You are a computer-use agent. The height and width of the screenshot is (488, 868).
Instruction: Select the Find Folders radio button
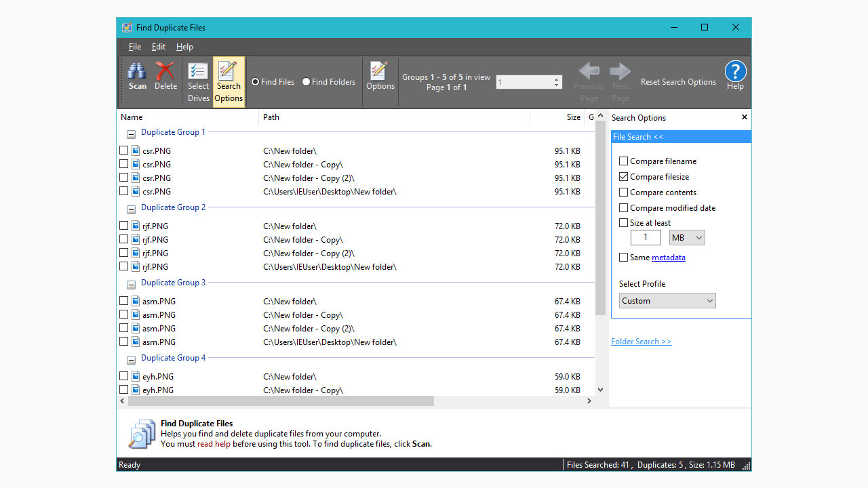tap(307, 82)
